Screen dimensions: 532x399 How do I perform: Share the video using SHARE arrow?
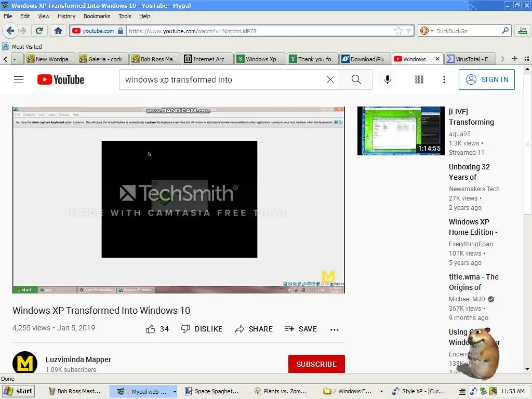coord(254,329)
